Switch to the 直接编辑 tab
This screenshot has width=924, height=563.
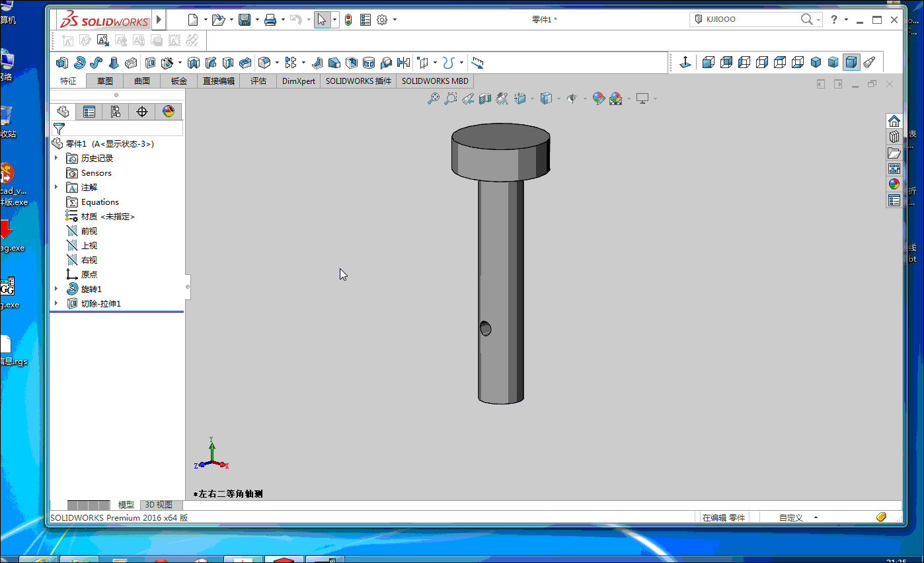tap(219, 81)
